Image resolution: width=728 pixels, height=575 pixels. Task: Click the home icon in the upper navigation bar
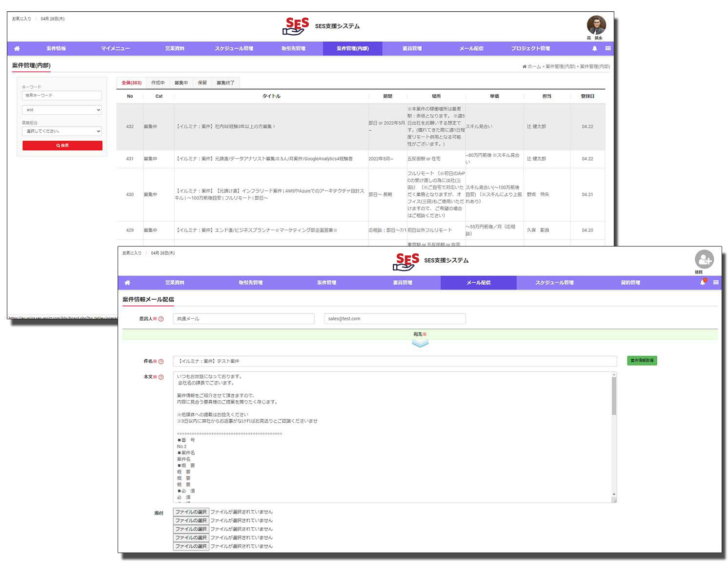[x=17, y=48]
